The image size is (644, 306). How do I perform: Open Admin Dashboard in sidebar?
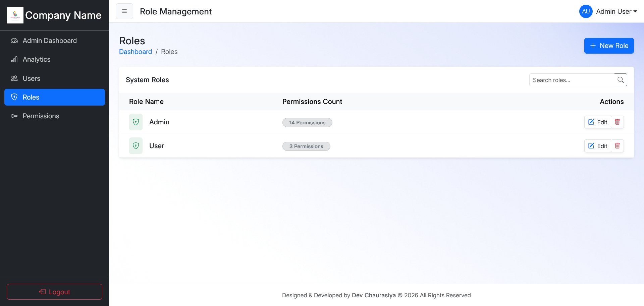50,41
